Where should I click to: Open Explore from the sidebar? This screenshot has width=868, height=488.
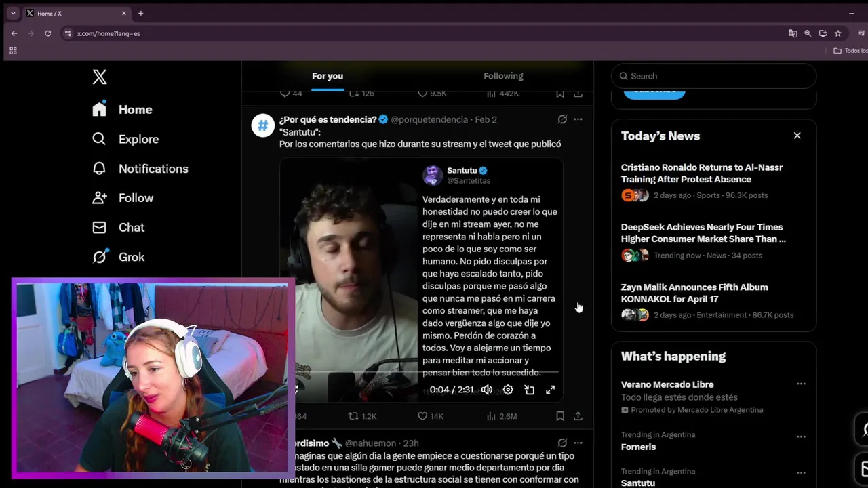125,139
